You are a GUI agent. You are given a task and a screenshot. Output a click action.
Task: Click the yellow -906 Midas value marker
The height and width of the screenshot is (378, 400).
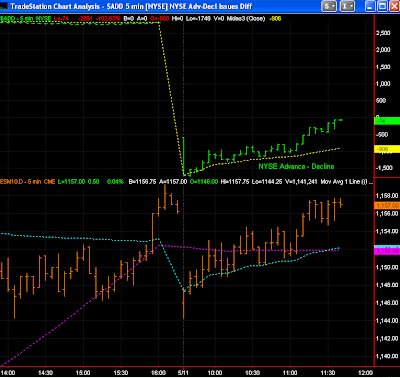click(387, 149)
